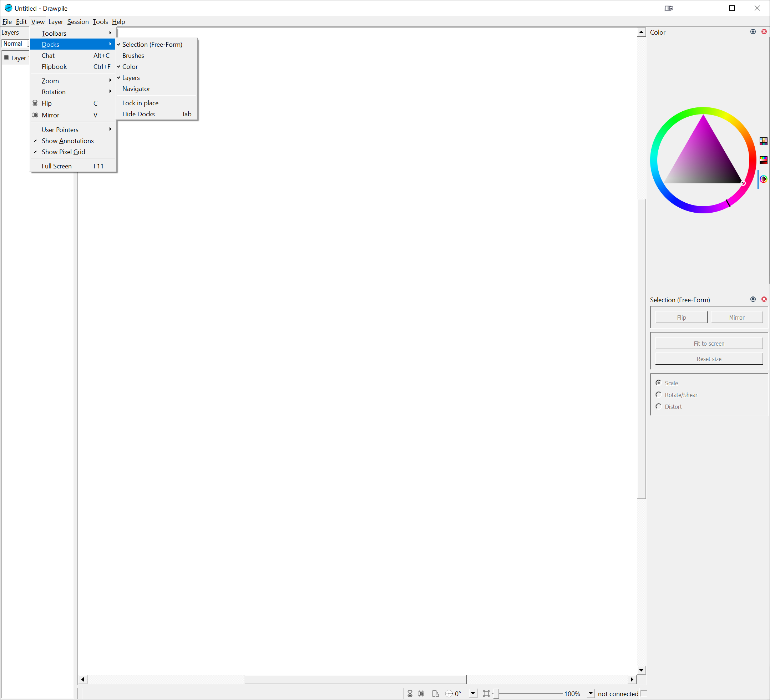The height and width of the screenshot is (700, 770).
Task: Click the Fit to screen button
Action: tap(709, 343)
